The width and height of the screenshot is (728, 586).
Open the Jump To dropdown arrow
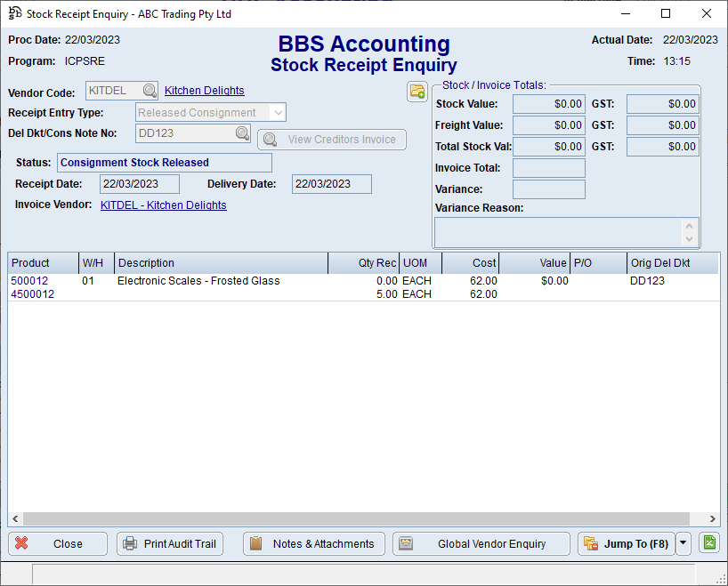[683, 543]
